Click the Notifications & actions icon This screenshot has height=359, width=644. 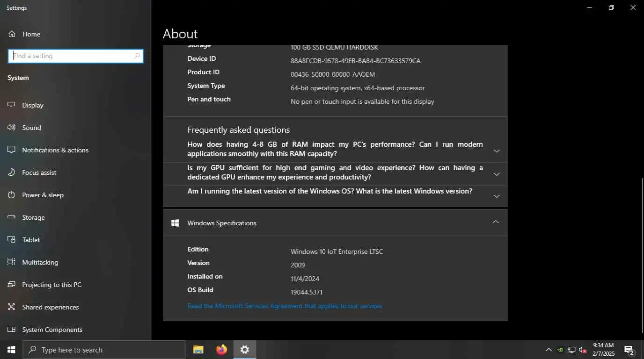[x=12, y=150]
